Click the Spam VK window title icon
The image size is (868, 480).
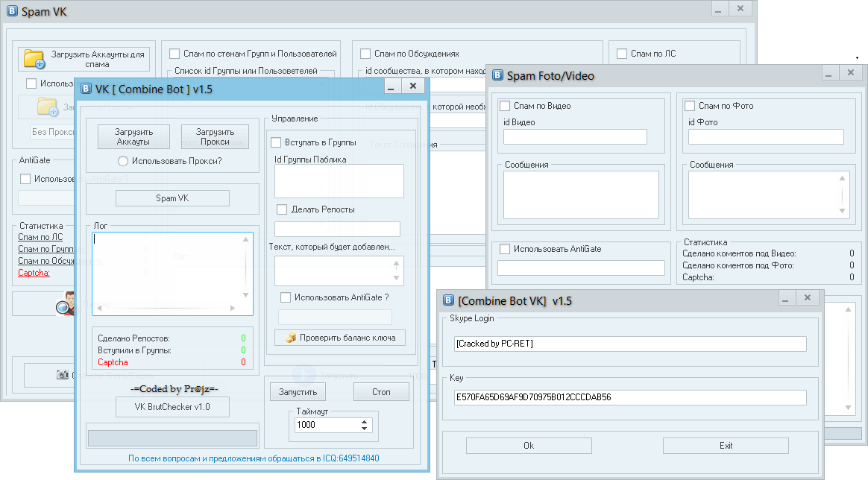[12, 11]
